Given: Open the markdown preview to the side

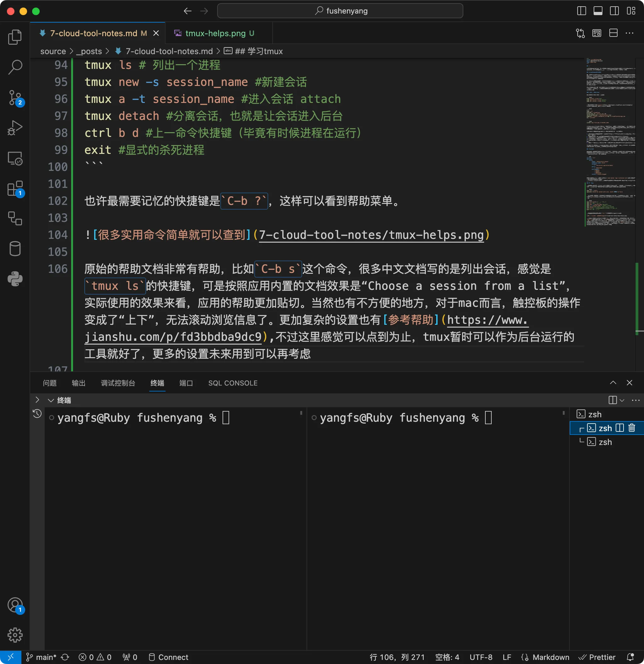Looking at the screenshot, I should point(596,33).
